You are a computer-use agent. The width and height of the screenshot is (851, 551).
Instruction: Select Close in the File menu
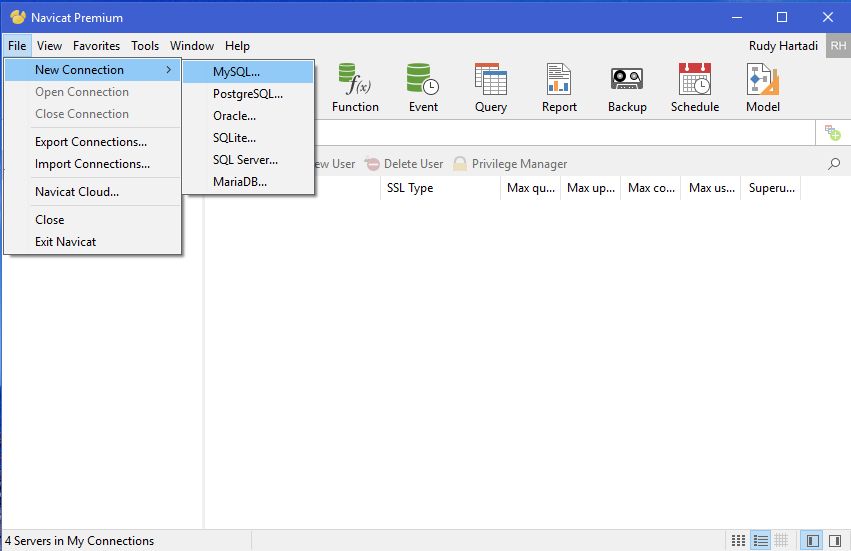92,220
